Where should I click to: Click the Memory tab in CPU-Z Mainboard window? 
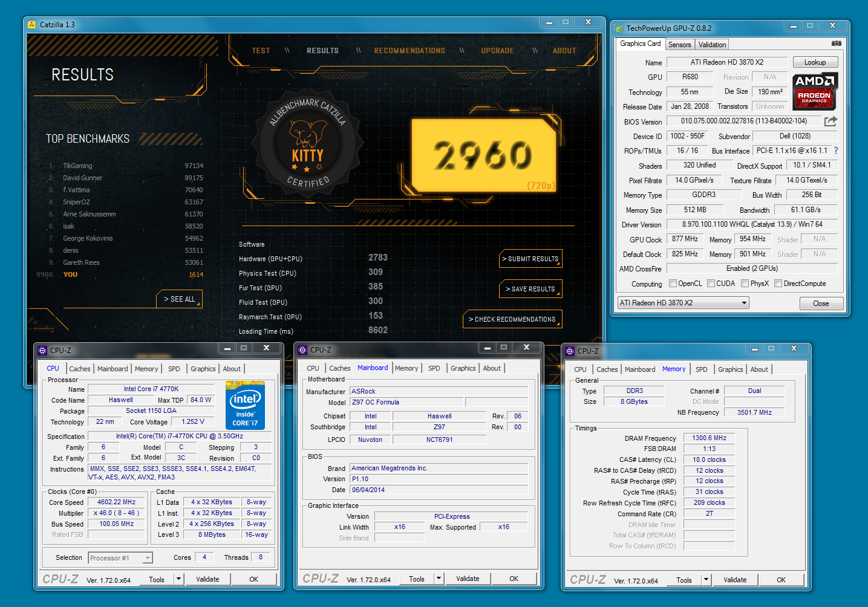pyautogui.click(x=406, y=368)
